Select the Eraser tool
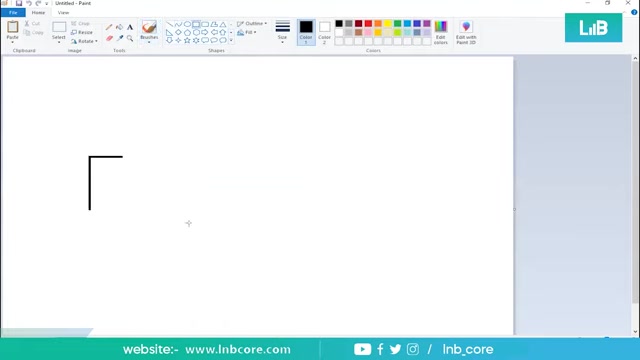The width and height of the screenshot is (640, 360). point(109,38)
